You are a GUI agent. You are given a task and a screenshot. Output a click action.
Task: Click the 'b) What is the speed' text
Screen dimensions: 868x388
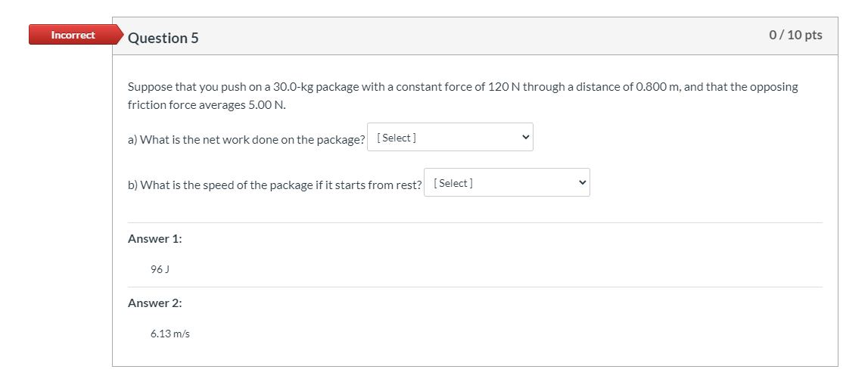(x=275, y=185)
